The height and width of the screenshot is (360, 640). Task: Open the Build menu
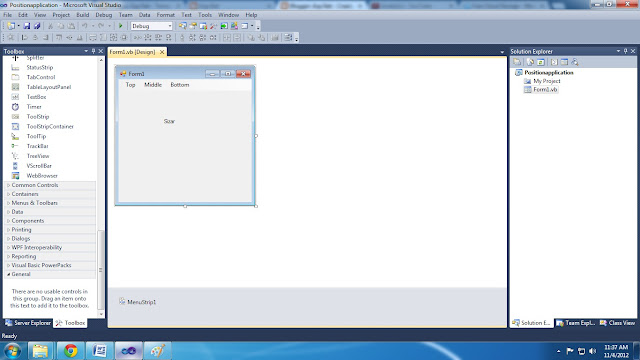83,15
